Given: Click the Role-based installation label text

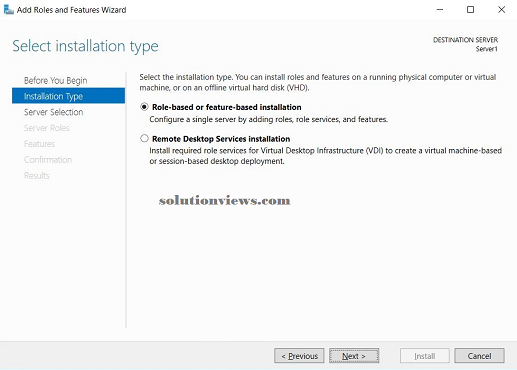Looking at the screenshot, I should coord(227,107).
